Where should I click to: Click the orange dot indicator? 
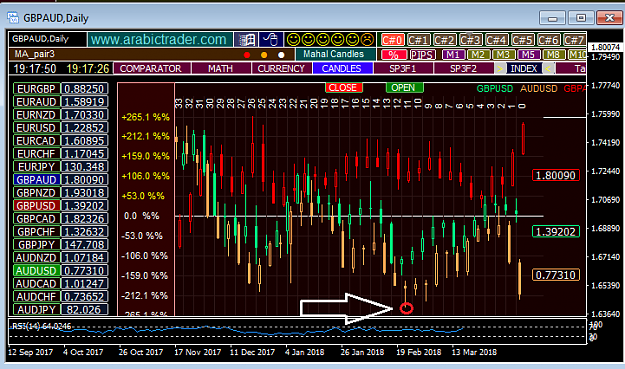pos(264,55)
